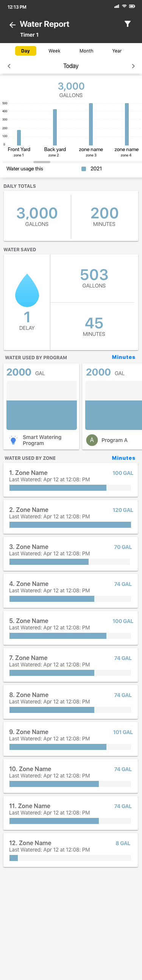Image resolution: width=142 pixels, height=980 pixels.
Task: Open the 2. Zone Name card
Action: click(70, 516)
